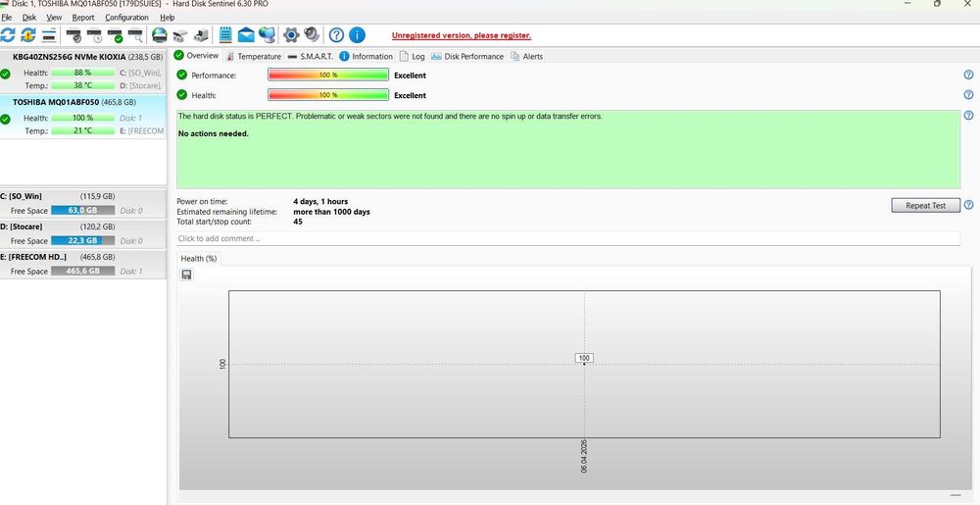Click the 100 data point on graph
Image resolution: width=980 pixels, height=505 pixels.
pos(584,358)
